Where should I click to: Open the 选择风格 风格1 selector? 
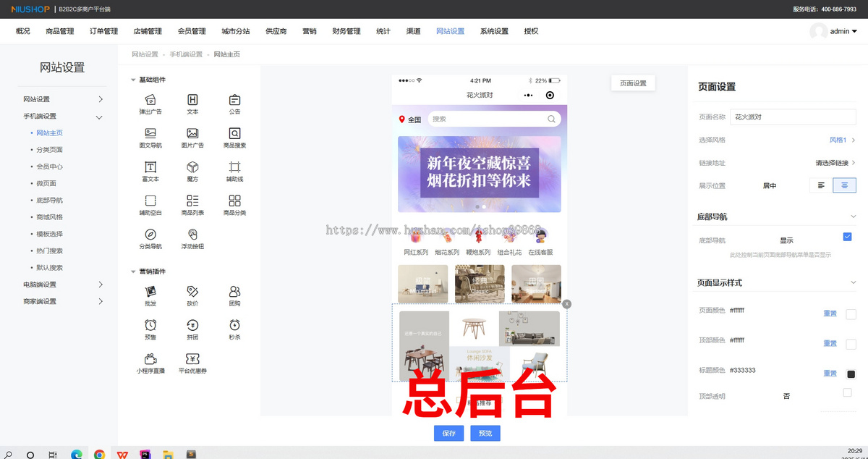click(x=842, y=140)
